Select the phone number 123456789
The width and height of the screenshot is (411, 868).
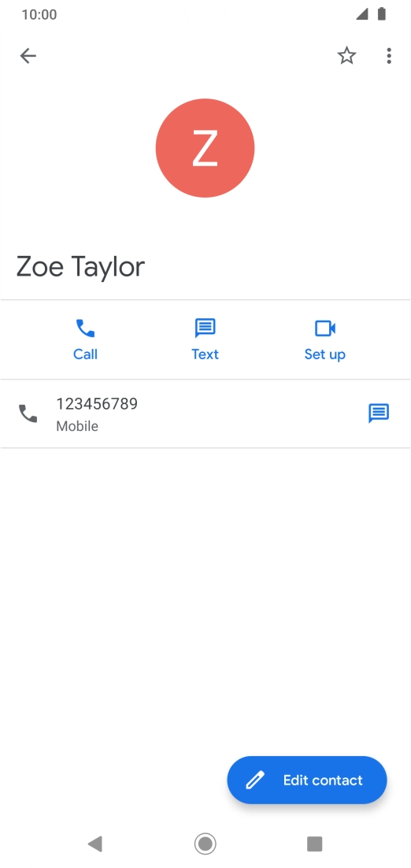(x=97, y=404)
